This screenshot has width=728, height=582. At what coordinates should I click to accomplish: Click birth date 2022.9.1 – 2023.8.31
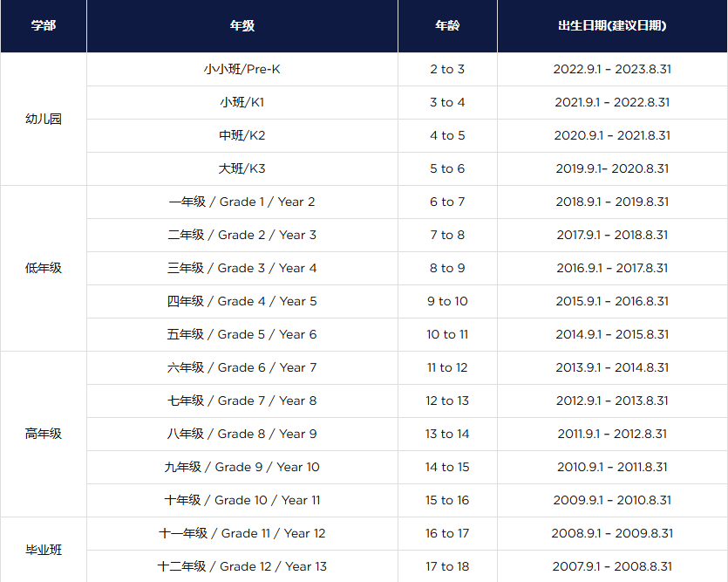[612, 69]
